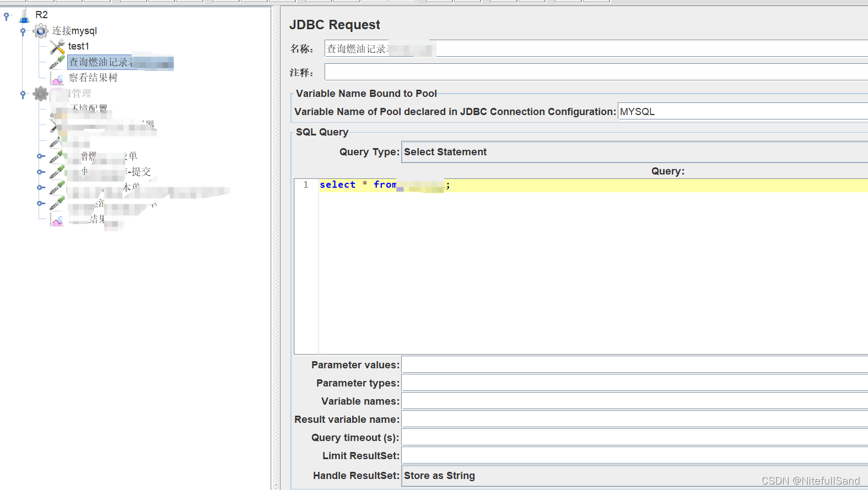The height and width of the screenshot is (490, 868).
Task: Click the last pipette sampler icon above the final listener
Action: pyautogui.click(x=57, y=203)
